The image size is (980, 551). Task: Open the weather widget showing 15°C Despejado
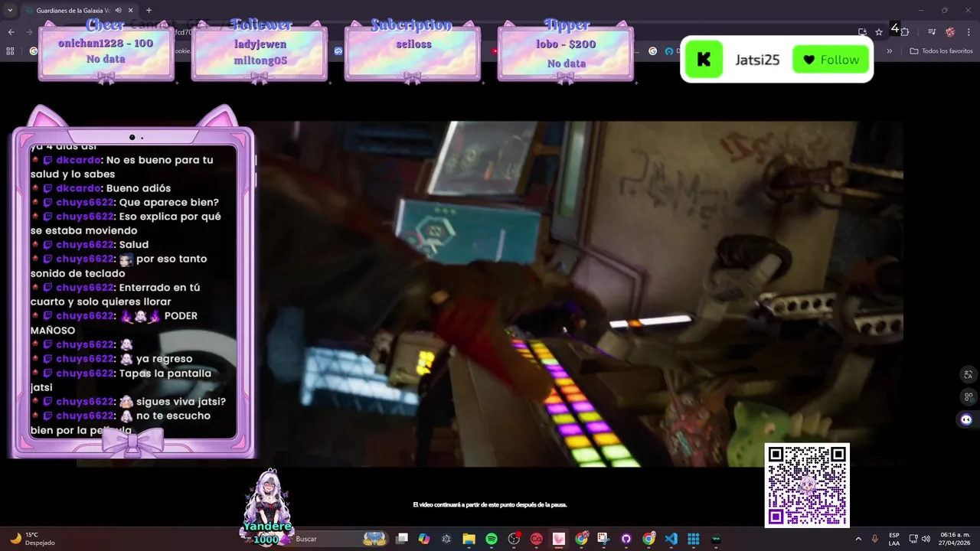point(32,539)
